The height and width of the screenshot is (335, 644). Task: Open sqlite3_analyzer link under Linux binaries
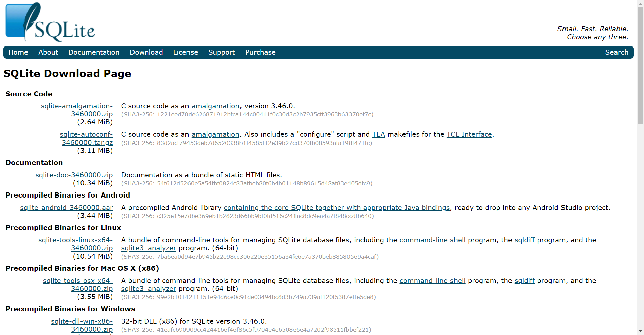(149, 248)
